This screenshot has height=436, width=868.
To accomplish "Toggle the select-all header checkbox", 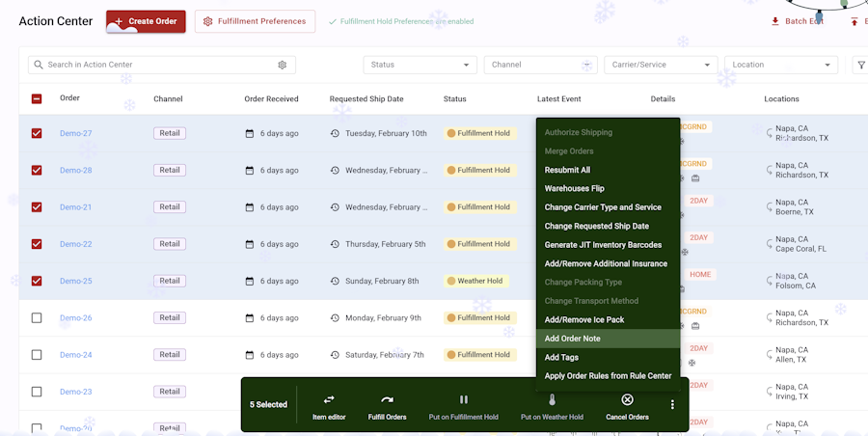I will (x=37, y=98).
